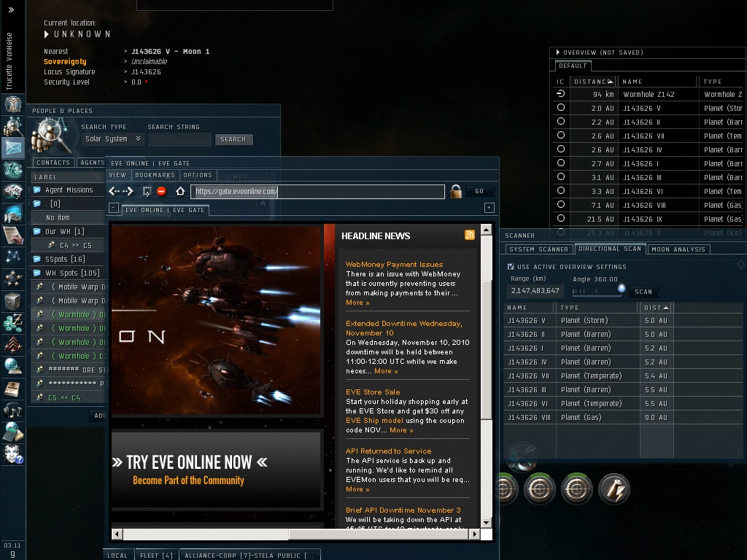Open Search Type Solar System dropdown
Image resolution: width=747 pixels, height=560 pixels.
(112, 139)
